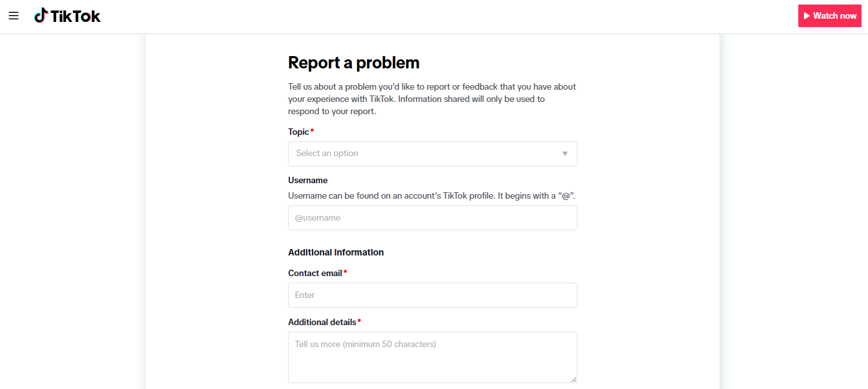868x389 pixels.
Task: Click the 'Contact email' label
Action: (315, 273)
